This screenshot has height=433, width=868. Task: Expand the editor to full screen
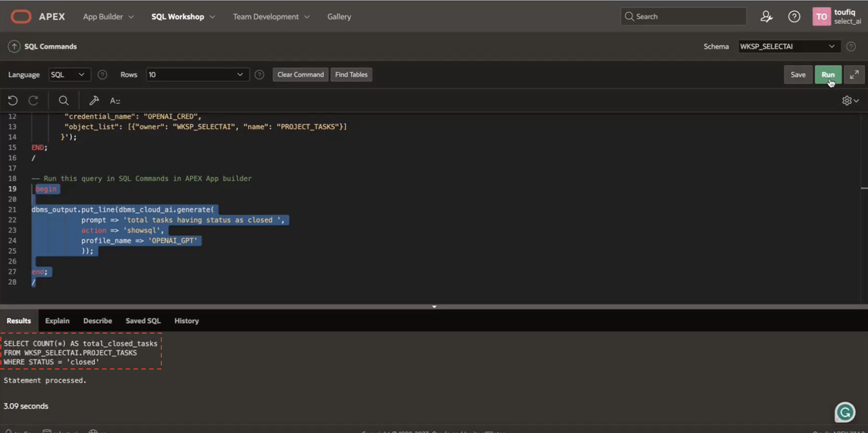pyautogui.click(x=854, y=74)
